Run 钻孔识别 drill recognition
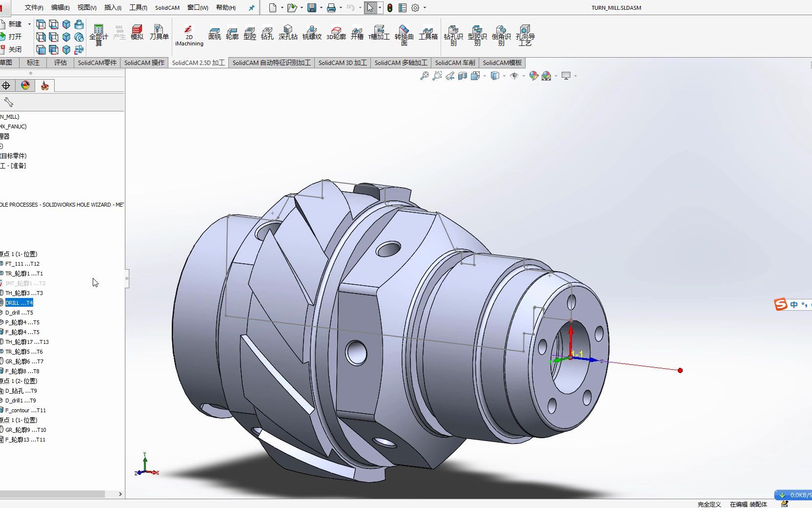 [x=453, y=35]
